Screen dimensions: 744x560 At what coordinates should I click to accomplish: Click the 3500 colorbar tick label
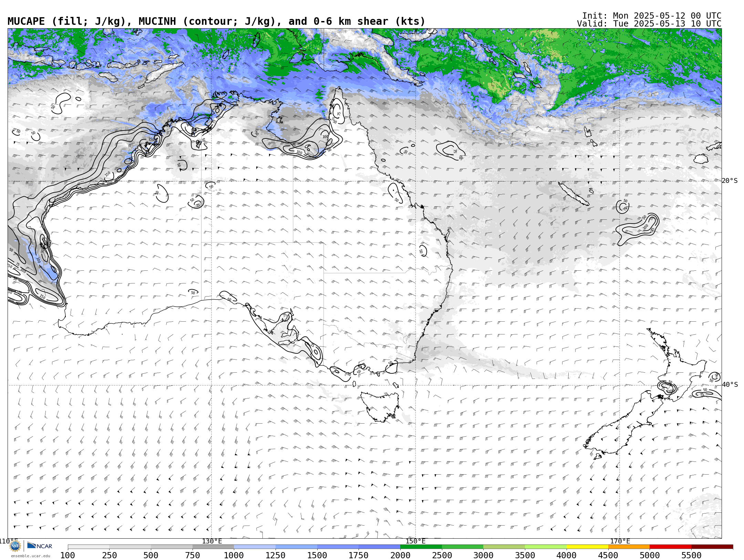pos(525,555)
